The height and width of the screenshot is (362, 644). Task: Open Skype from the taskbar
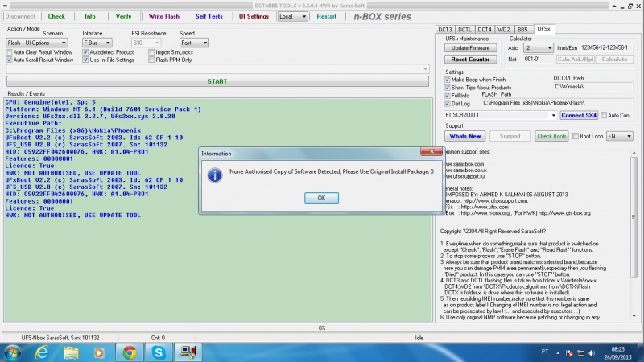(x=159, y=352)
